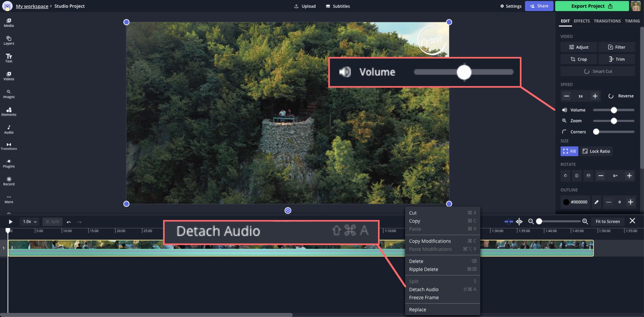Enable Fill size mode
Image resolution: width=644 pixels, height=317 pixels.
coord(569,151)
